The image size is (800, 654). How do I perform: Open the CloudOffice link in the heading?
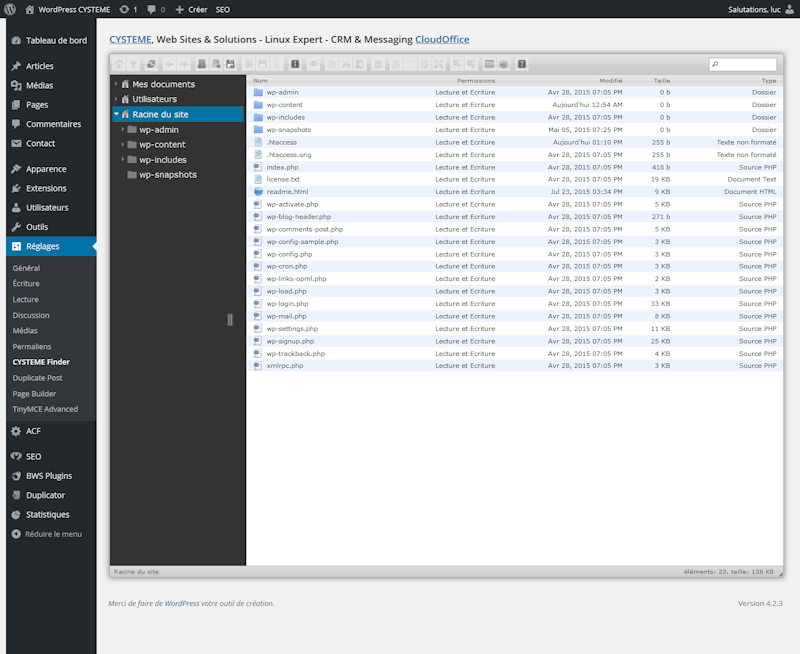click(442, 40)
